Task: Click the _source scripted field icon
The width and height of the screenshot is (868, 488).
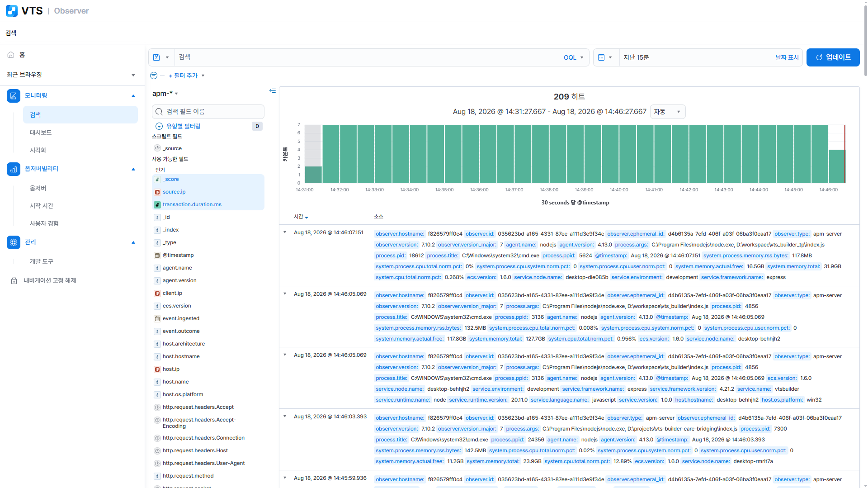Action: (157, 148)
